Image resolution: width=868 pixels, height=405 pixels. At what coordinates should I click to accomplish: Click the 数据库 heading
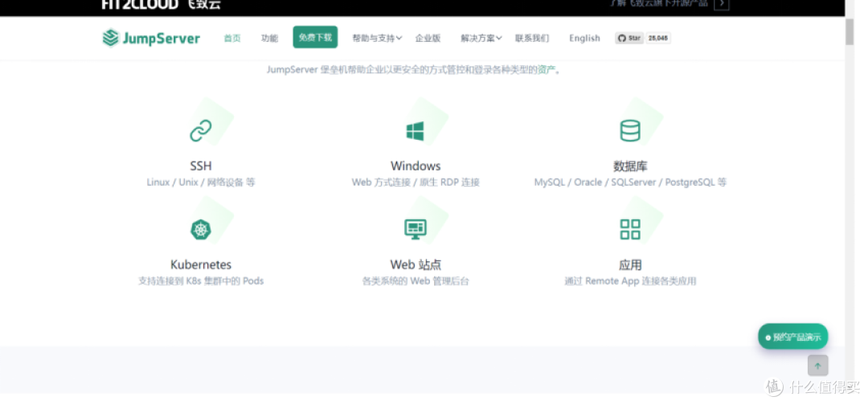point(630,166)
